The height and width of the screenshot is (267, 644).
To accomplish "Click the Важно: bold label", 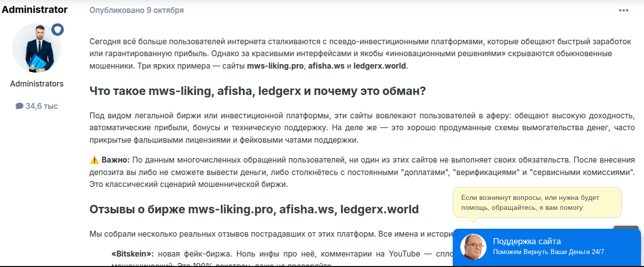I will tap(116, 160).
